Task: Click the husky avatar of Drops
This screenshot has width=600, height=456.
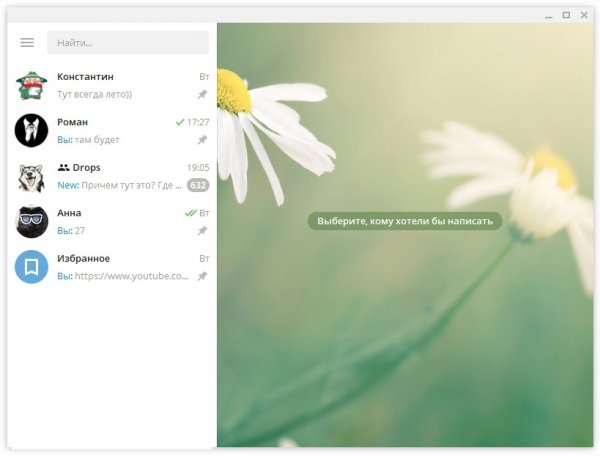Action: coord(32,176)
